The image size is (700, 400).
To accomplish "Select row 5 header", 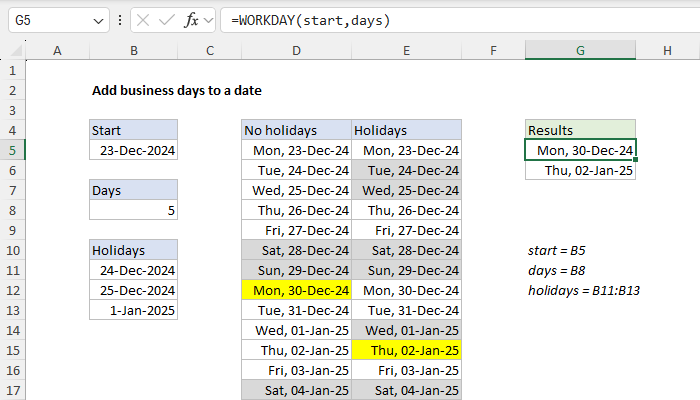I will 12,150.
